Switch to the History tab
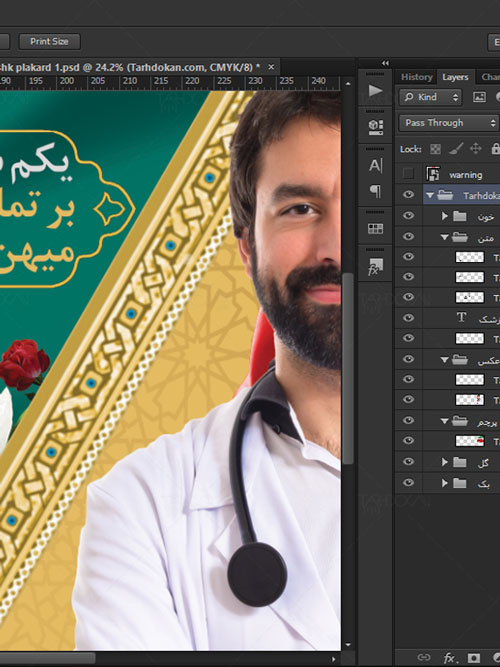This screenshot has height=667, width=500. coord(416,77)
